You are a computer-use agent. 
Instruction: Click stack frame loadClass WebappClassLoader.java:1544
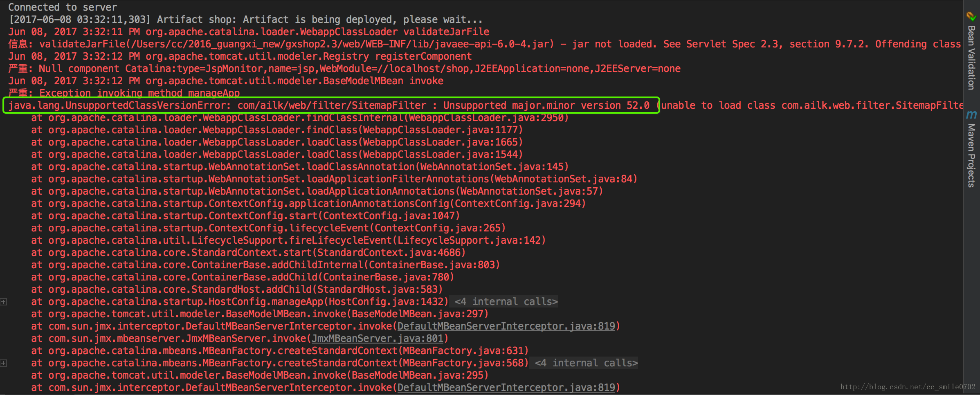pos(277,155)
